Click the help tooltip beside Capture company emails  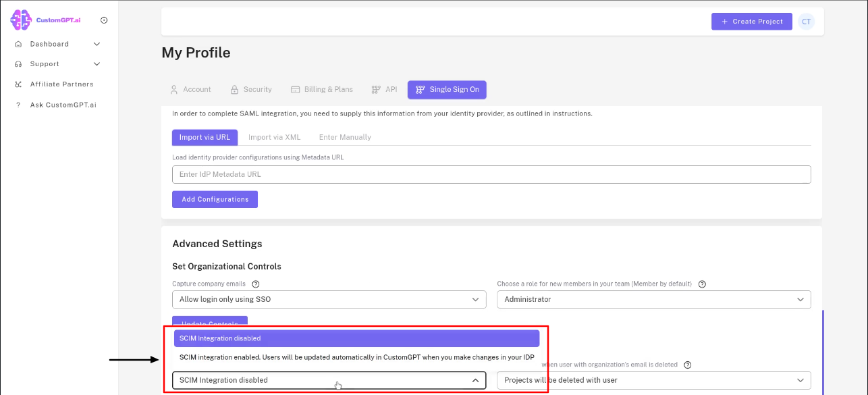pyautogui.click(x=255, y=284)
